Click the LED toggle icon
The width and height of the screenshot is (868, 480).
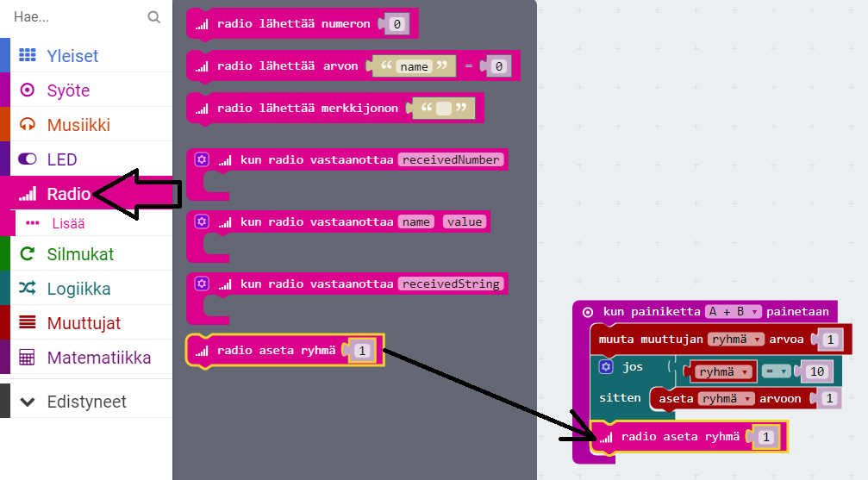(28, 159)
